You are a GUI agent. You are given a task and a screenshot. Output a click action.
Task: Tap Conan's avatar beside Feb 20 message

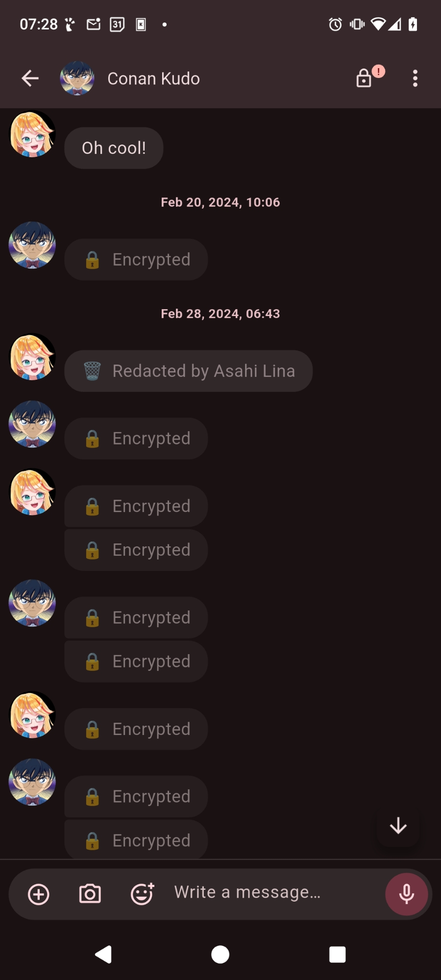(x=32, y=245)
